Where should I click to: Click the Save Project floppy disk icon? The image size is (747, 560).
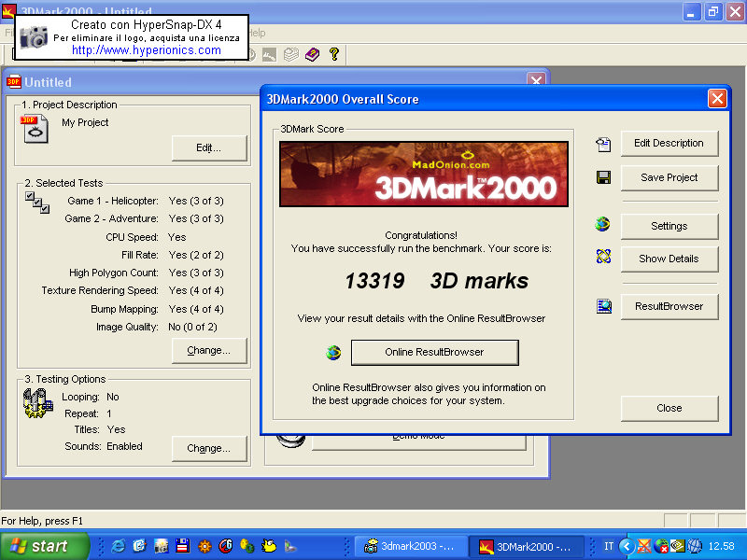tap(603, 177)
